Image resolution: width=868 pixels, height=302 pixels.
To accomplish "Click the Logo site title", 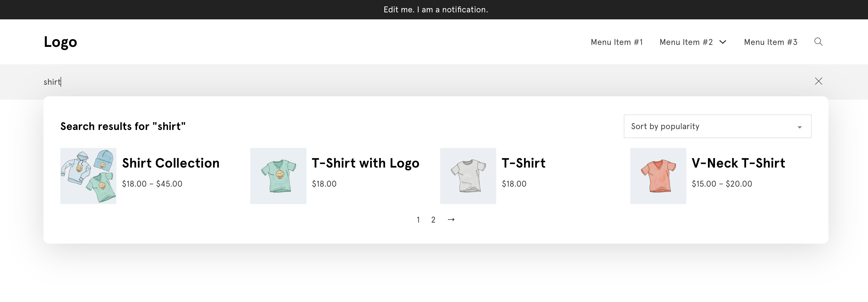I will tap(61, 42).
